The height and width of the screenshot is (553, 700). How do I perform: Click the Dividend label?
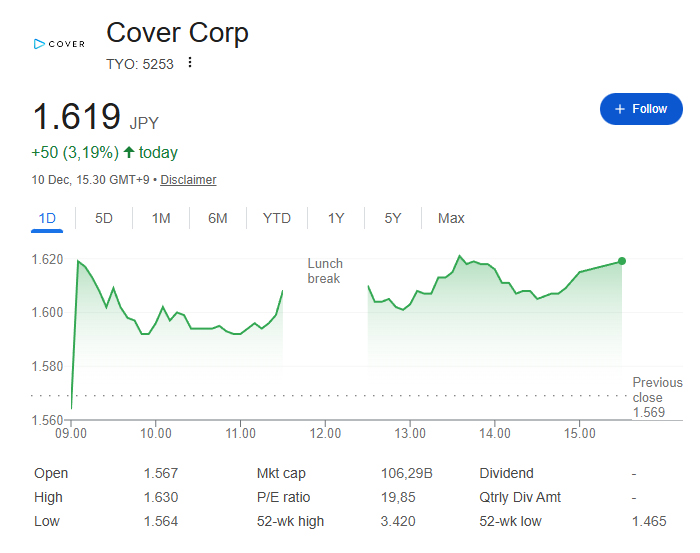tap(506, 473)
